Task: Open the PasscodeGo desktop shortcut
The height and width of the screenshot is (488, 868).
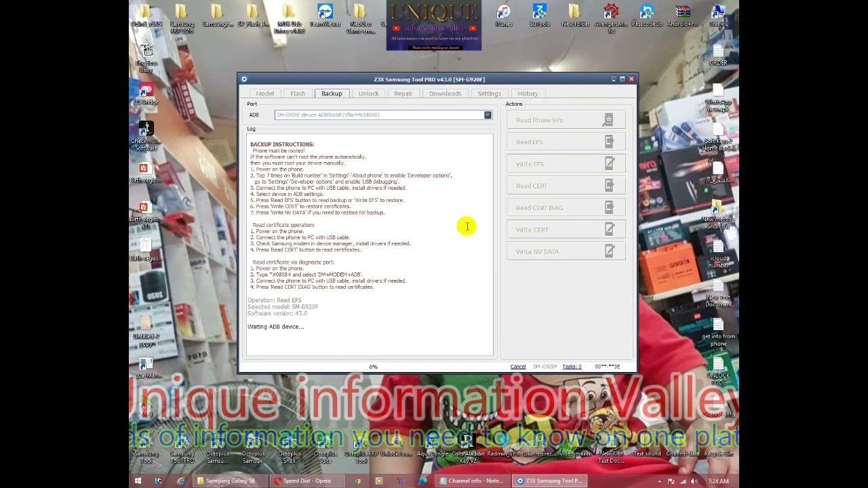Action: [x=647, y=16]
